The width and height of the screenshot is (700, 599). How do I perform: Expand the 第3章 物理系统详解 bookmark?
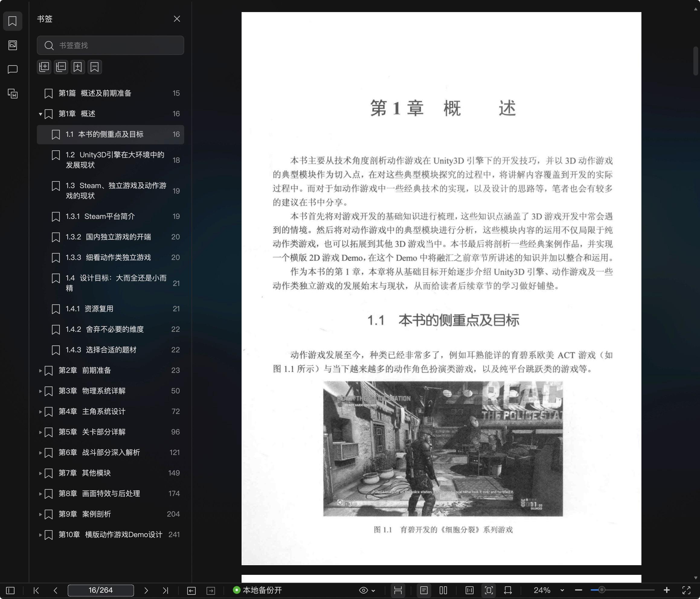[x=40, y=391]
